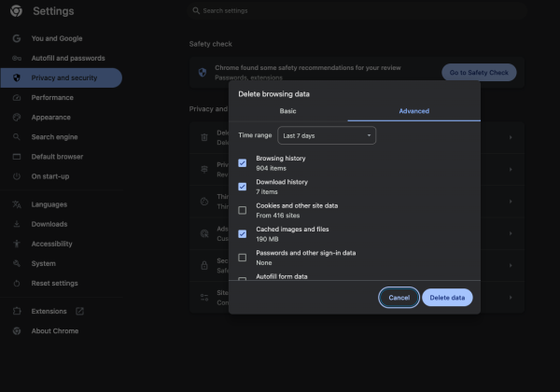This screenshot has width=560, height=392.
Task: Click the Performance gauge icon in sidebar
Action: [17, 97]
